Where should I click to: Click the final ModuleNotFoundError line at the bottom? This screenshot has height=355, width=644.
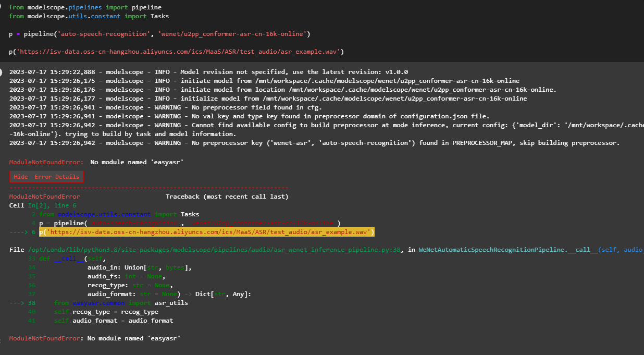pos(94,338)
